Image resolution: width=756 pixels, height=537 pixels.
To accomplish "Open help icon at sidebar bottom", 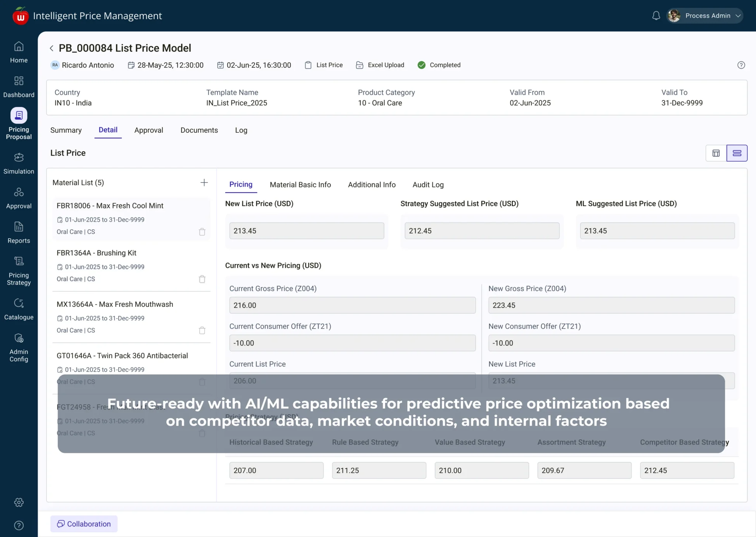I will 19,525.
